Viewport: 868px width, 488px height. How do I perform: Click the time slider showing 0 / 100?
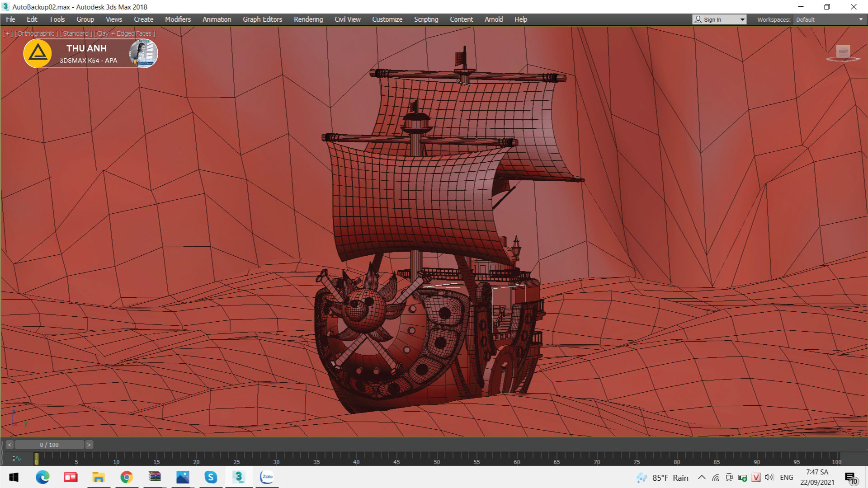coord(49,445)
